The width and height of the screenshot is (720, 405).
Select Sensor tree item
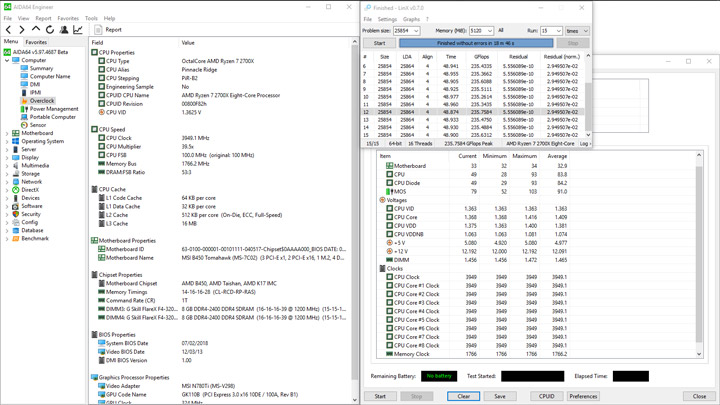38,125
